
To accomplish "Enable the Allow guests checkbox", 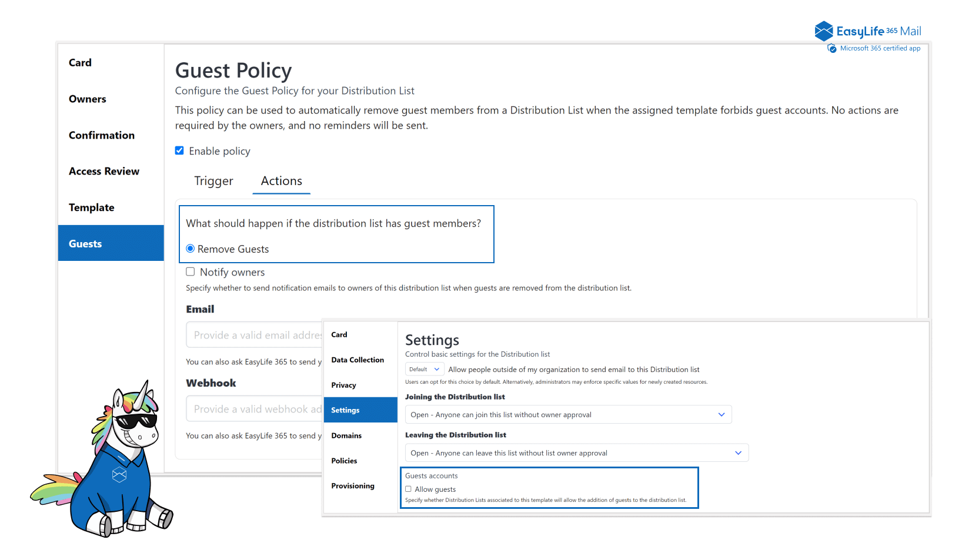I will tap(409, 489).
